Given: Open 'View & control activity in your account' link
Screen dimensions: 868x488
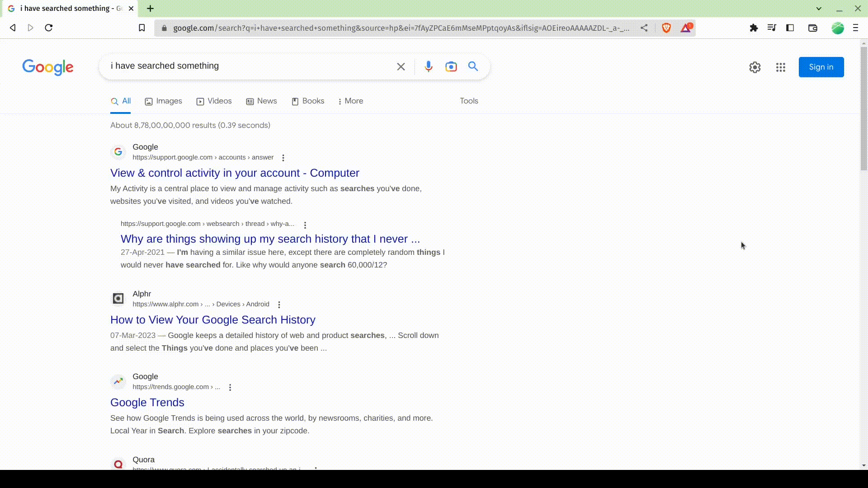Looking at the screenshot, I should (x=235, y=173).
